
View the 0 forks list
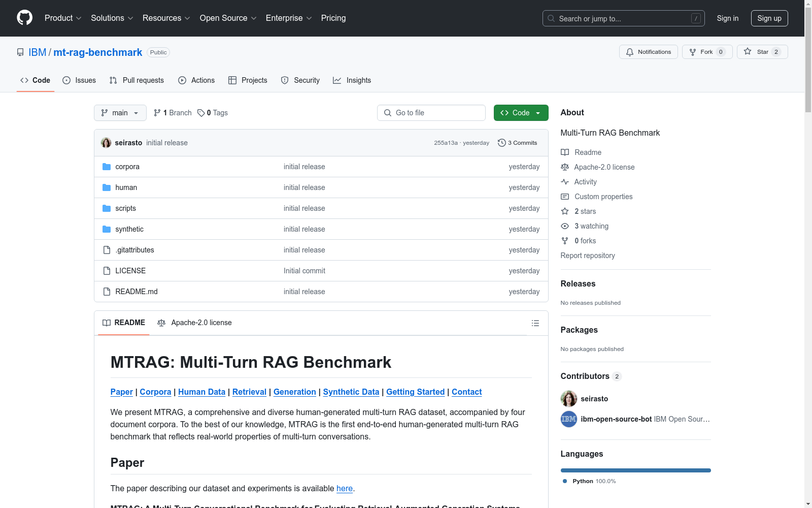[585, 241]
